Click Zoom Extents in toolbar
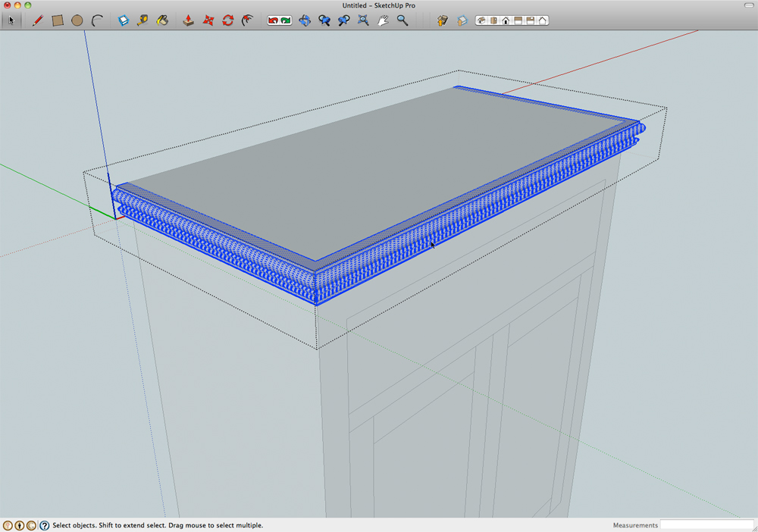Screen dimensions: 758x532 pyautogui.click(x=363, y=20)
